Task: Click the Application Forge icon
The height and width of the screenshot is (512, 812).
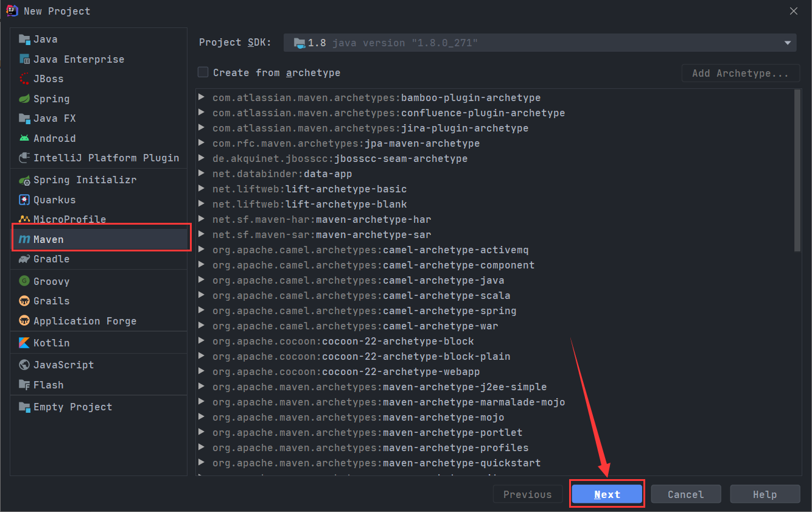Action: pos(24,321)
